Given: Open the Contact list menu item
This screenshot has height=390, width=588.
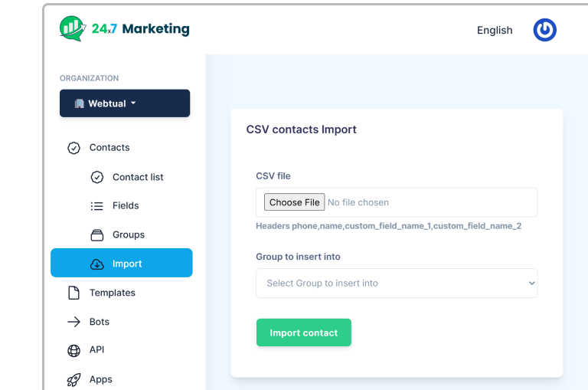Looking at the screenshot, I should (x=138, y=177).
